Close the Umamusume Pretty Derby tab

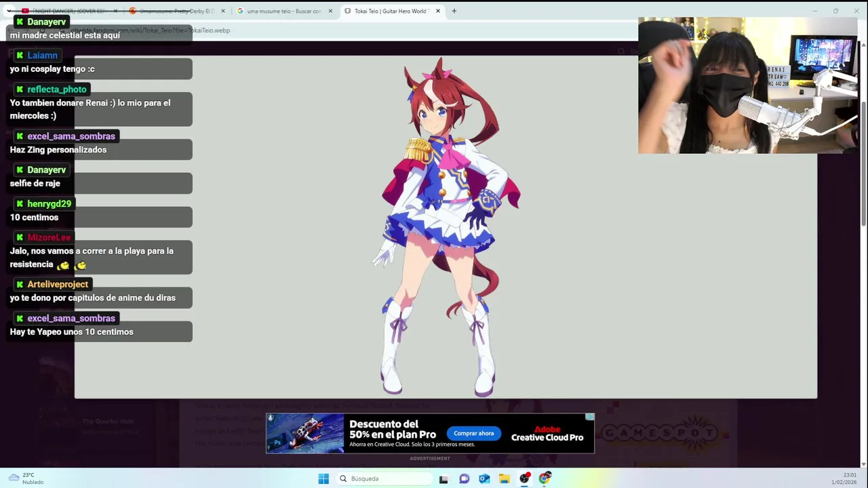point(223,11)
